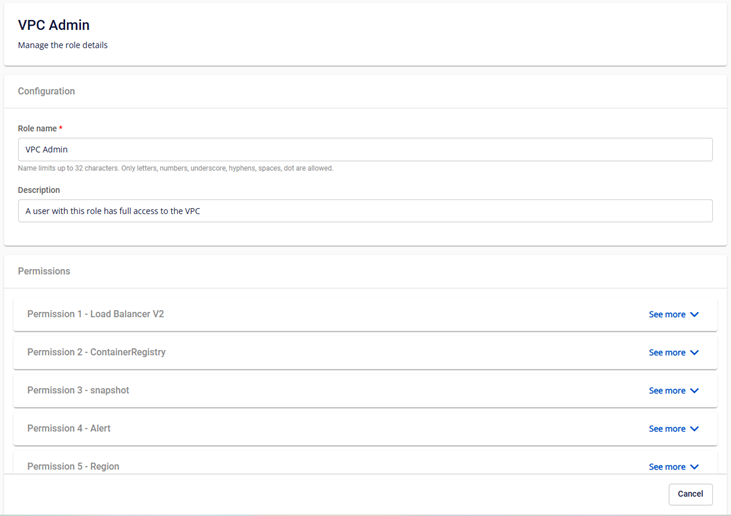Click chevron icon on ContainerRegistry permission row
731x516 pixels.
(x=694, y=352)
